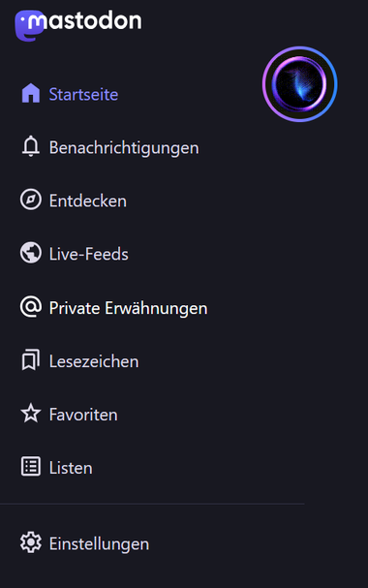Click the list icon for Listen

[x=31, y=467]
